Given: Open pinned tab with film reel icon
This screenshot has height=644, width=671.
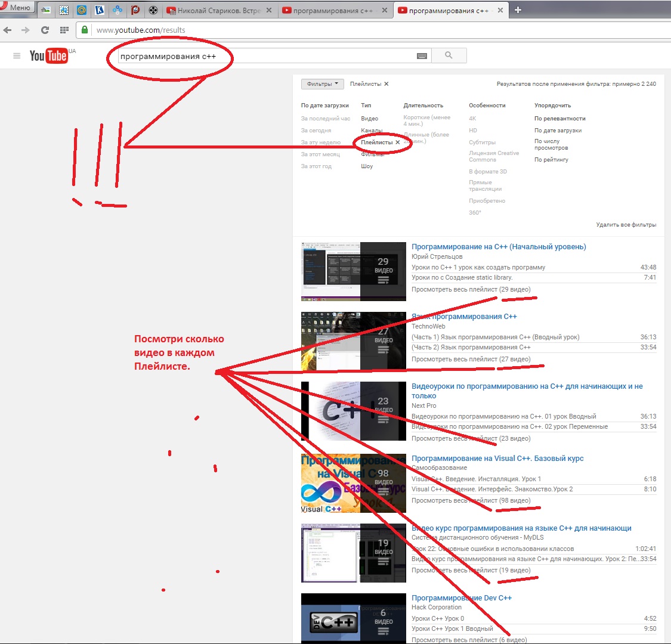Looking at the screenshot, I should (x=153, y=10).
